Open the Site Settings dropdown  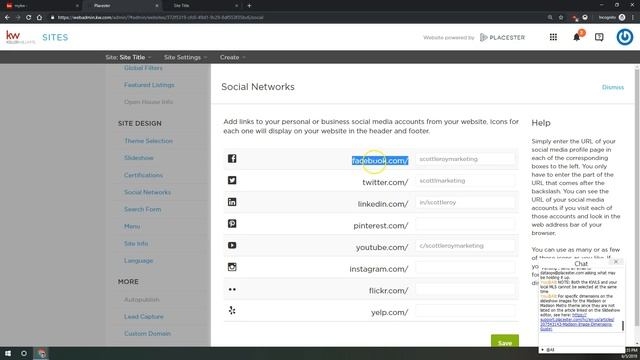(185, 57)
